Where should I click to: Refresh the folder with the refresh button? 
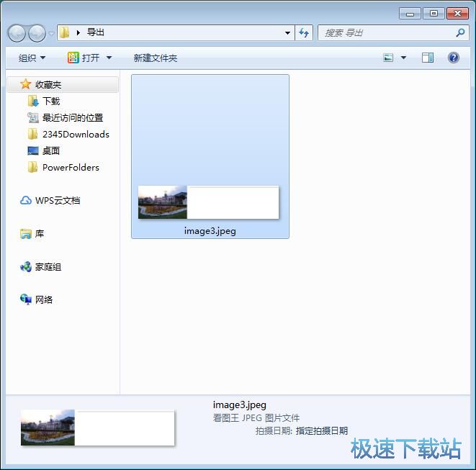[x=304, y=32]
